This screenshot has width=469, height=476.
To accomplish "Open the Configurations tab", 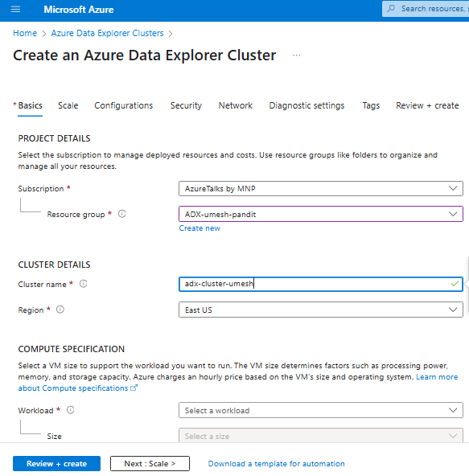I will click(x=124, y=105).
